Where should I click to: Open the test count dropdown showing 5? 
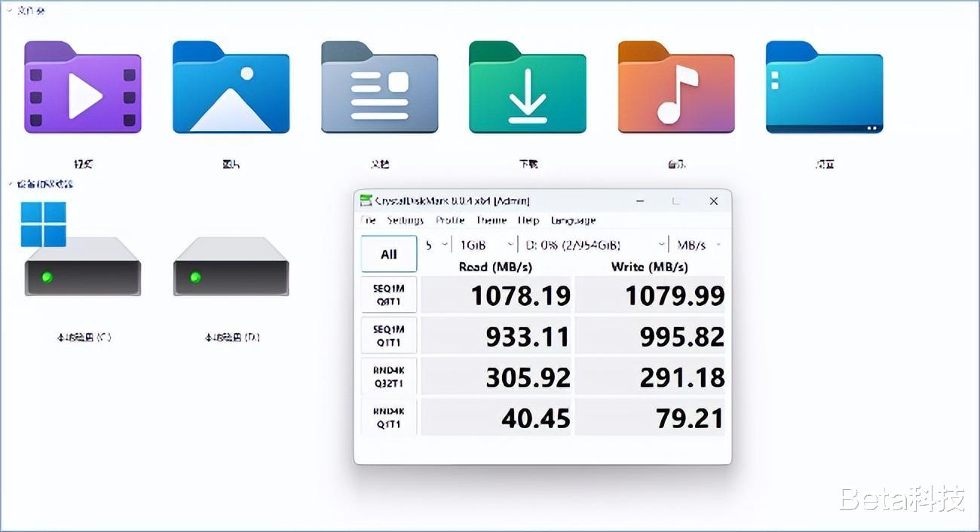pyautogui.click(x=434, y=244)
